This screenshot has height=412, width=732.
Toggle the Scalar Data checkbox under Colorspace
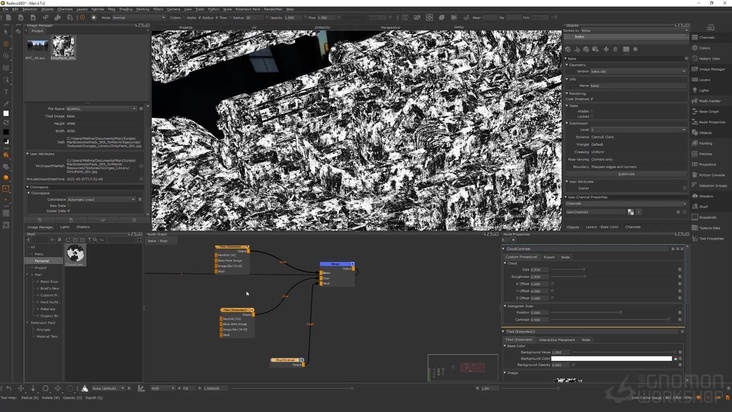tap(69, 210)
